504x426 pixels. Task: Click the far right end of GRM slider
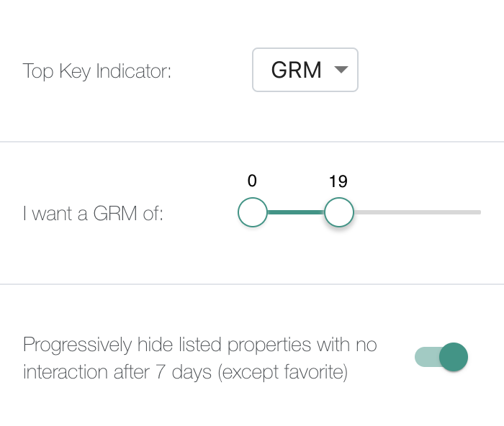478,212
